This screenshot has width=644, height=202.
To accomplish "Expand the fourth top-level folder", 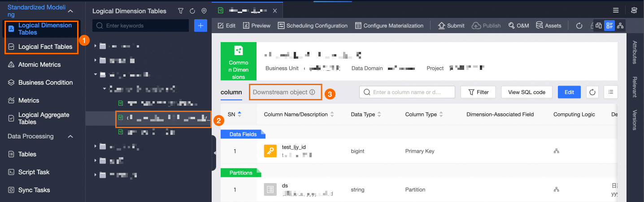I will point(95,146).
